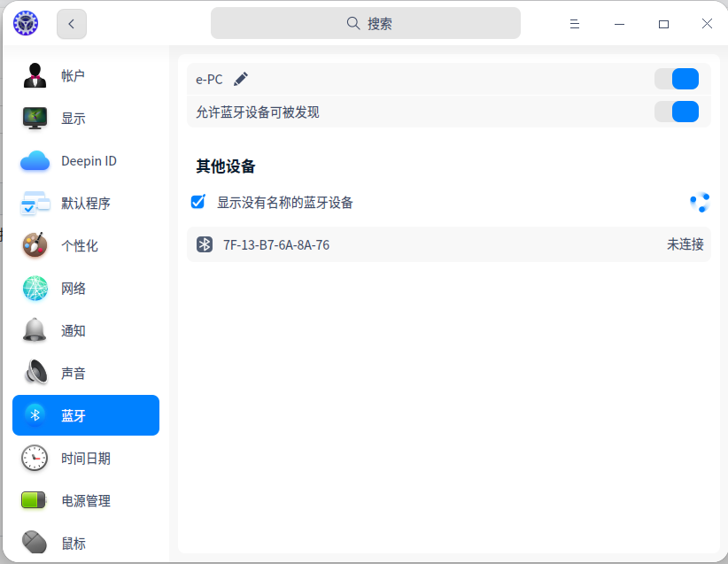Click the 未连接 status label
This screenshot has width=728, height=564.
pos(685,244)
